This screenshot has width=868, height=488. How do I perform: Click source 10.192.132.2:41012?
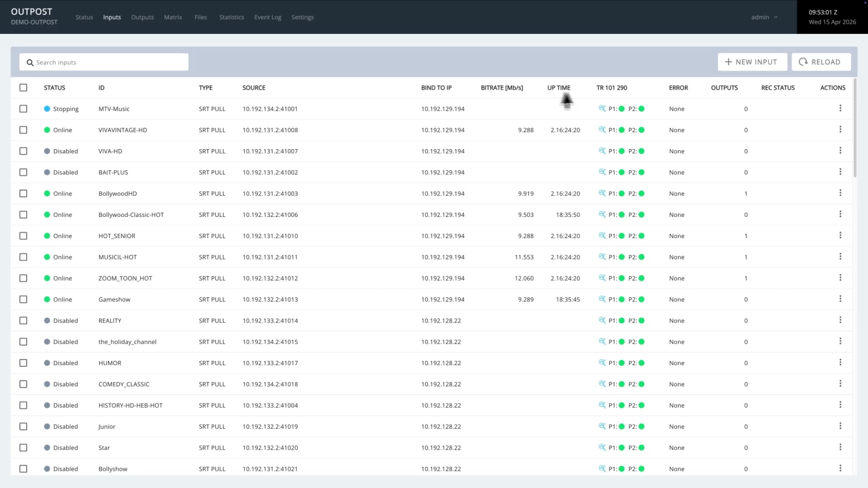(x=270, y=278)
